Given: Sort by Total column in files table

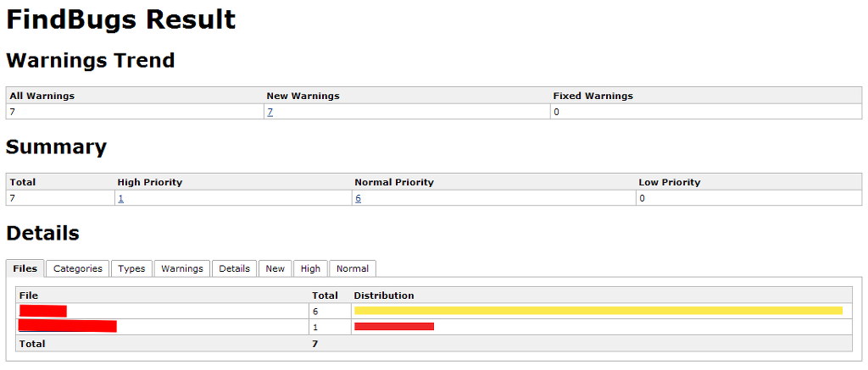Looking at the screenshot, I should click(x=325, y=295).
